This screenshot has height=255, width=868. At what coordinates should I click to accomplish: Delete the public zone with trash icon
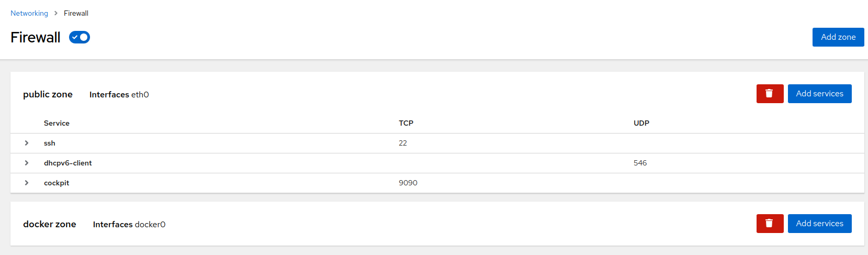pos(770,94)
